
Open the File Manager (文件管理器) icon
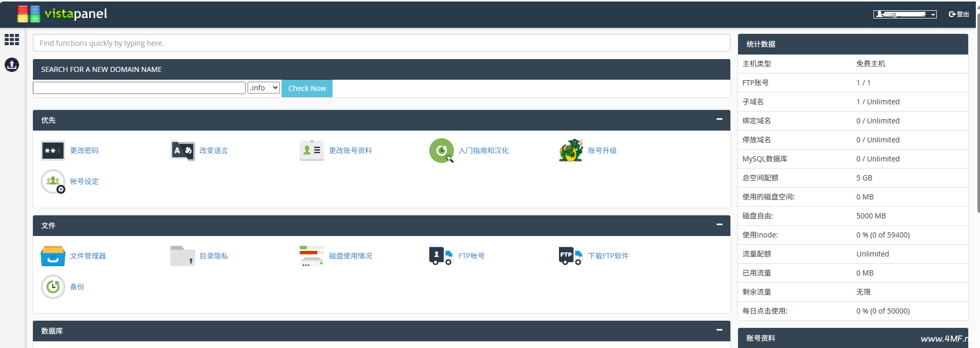point(53,256)
